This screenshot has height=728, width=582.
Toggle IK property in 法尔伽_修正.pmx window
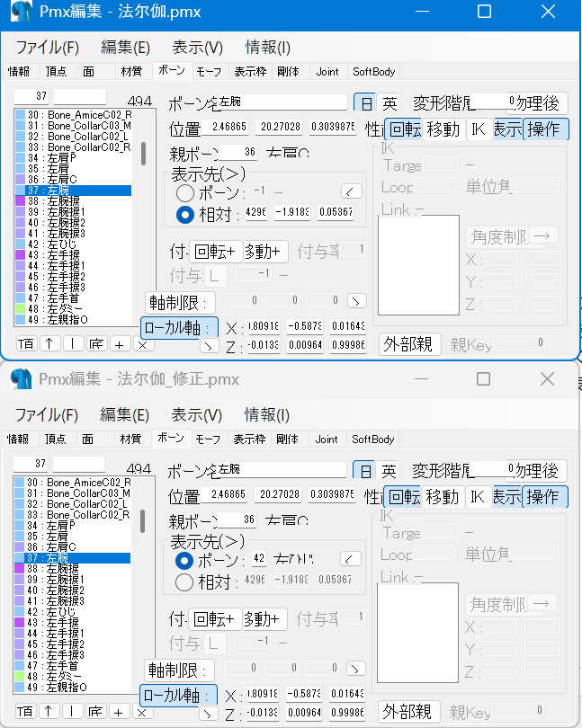tap(478, 497)
